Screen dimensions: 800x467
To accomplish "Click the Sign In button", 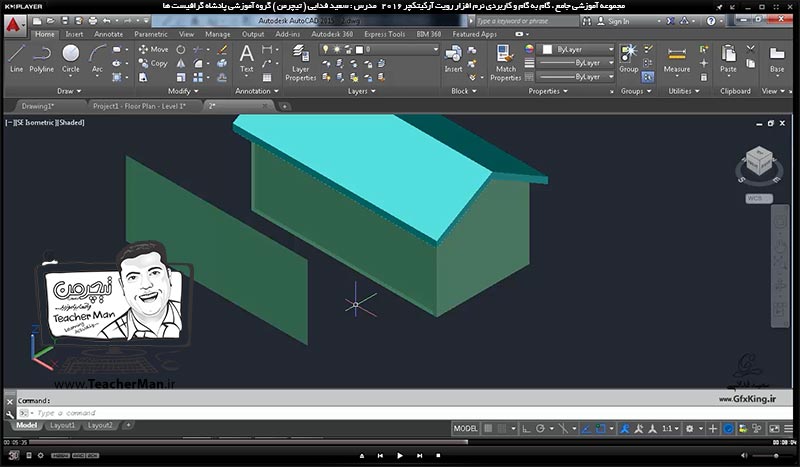I will (x=613, y=21).
